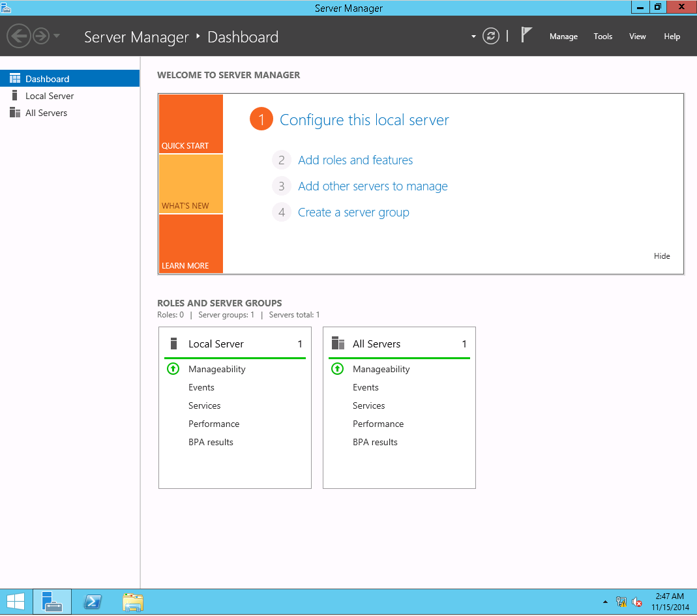
Task: Click the back navigation arrow
Action: pyautogui.click(x=19, y=36)
